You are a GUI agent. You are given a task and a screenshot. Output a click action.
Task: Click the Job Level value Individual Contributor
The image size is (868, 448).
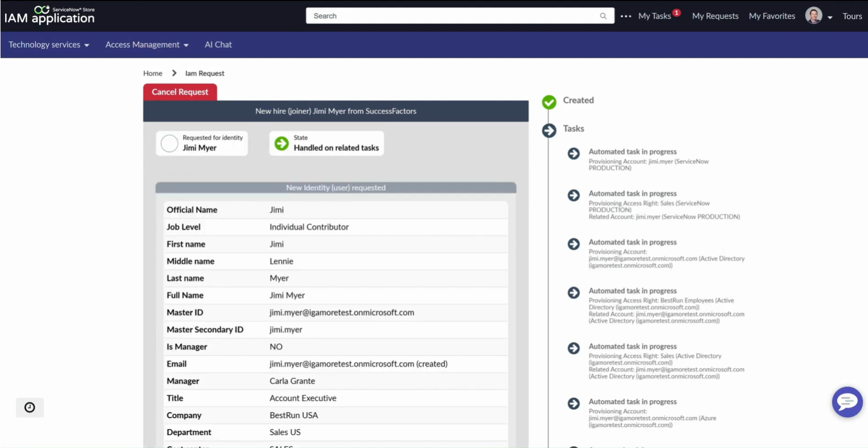309,227
